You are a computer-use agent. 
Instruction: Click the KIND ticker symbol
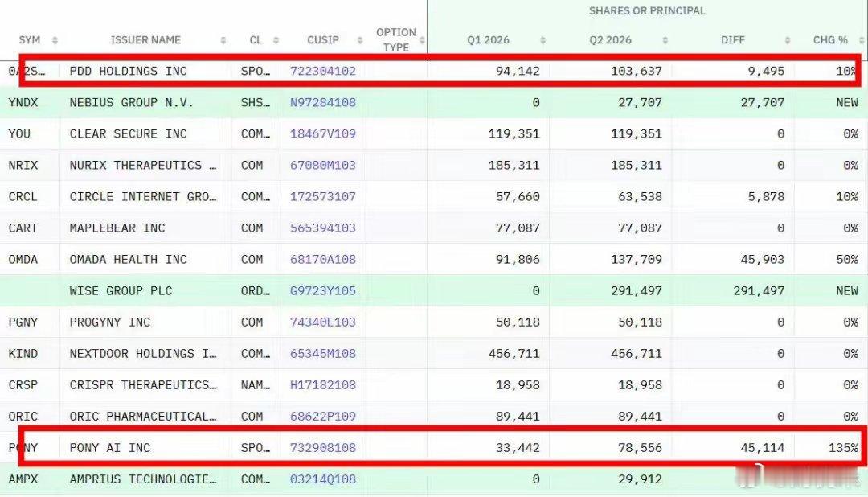[x=23, y=354]
